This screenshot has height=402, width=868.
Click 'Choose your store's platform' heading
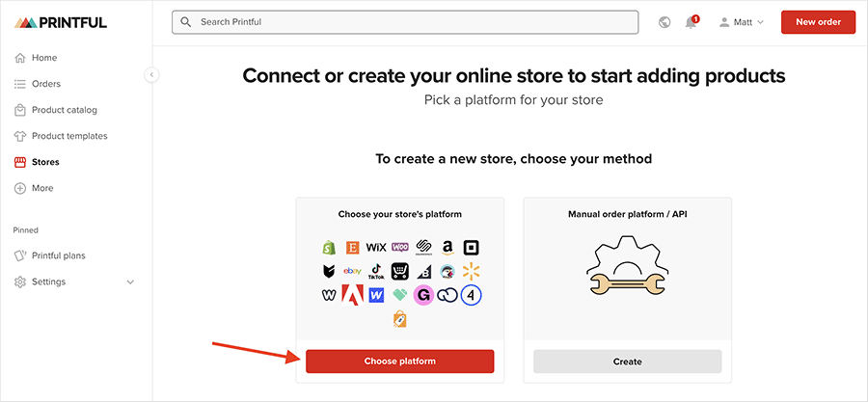pyautogui.click(x=399, y=213)
